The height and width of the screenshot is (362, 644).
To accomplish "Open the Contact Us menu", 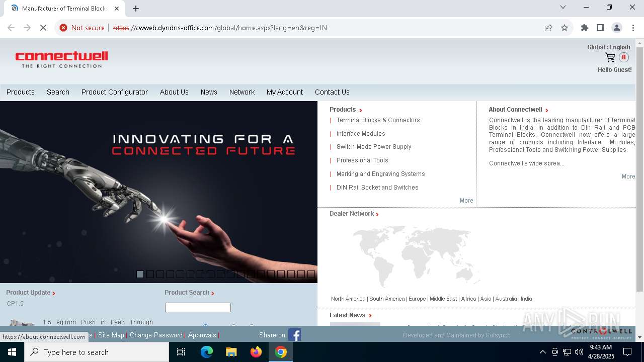I will click(x=332, y=92).
